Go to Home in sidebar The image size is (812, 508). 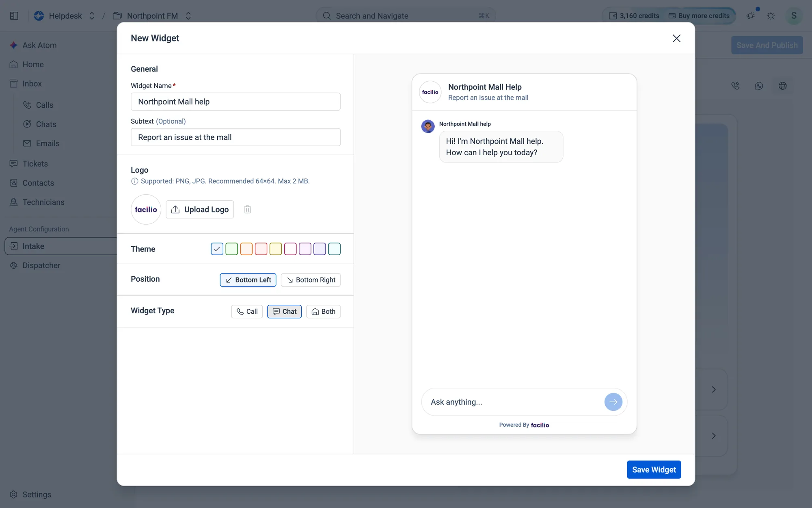[x=33, y=65]
